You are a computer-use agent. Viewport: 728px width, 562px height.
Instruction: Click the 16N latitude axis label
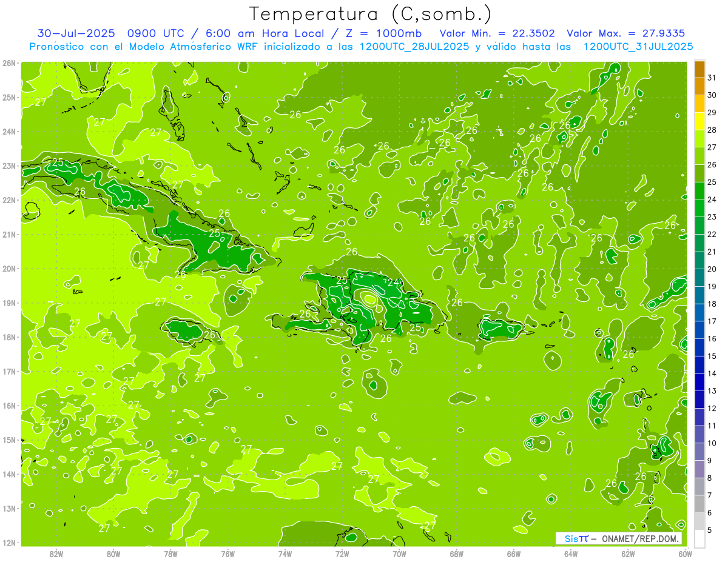[9, 406]
